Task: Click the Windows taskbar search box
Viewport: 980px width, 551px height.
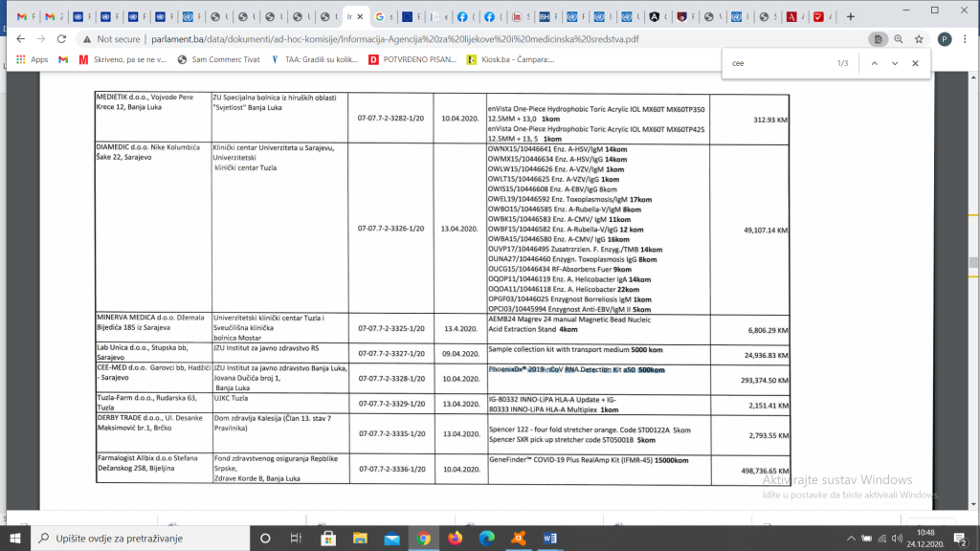Action: [140, 538]
